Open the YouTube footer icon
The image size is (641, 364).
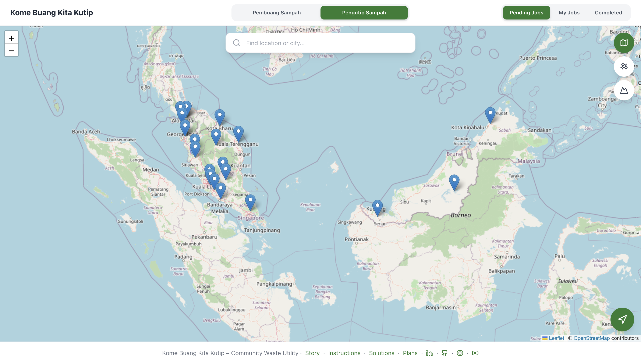(475, 353)
